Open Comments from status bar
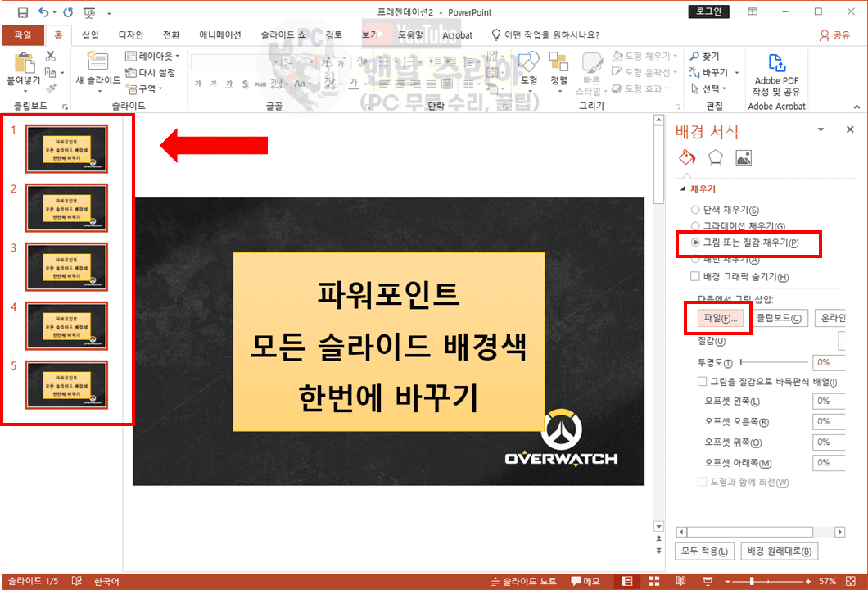 pyautogui.click(x=585, y=581)
